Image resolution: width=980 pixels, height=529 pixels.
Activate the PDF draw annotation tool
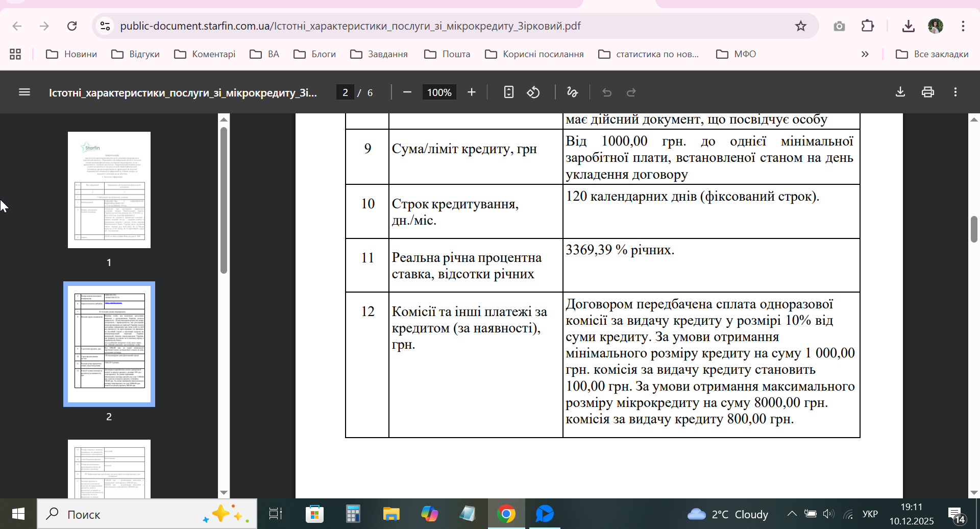click(572, 92)
